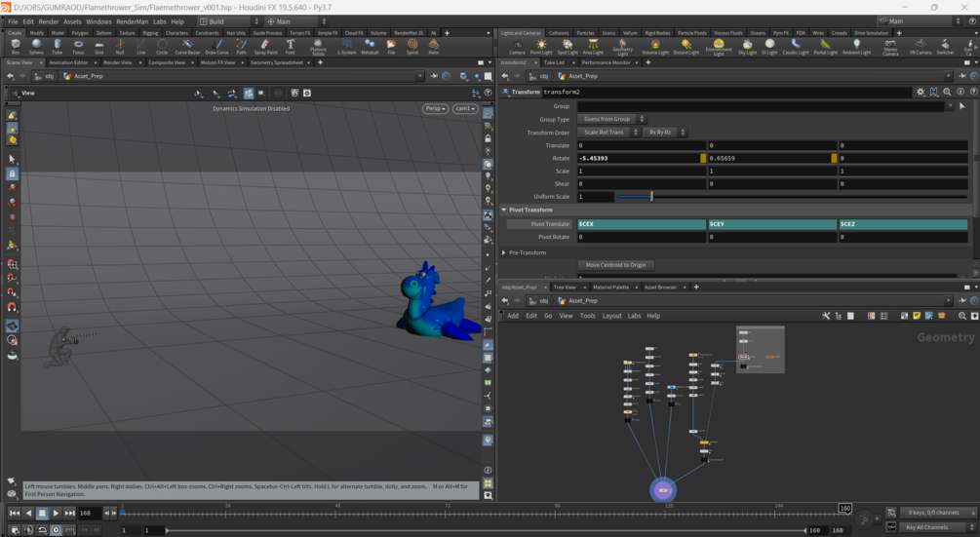
Task: Select the Tube shelf tool
Action: (57, 46)
